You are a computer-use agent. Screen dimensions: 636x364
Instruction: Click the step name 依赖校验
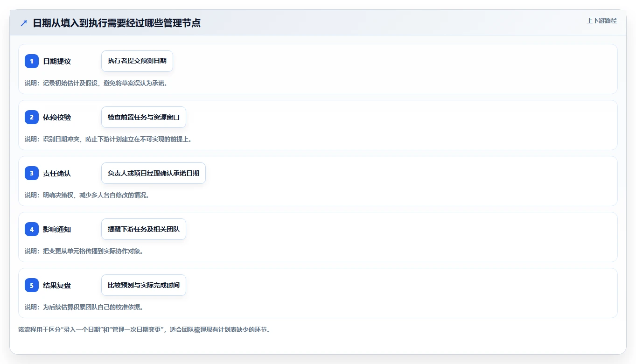(57, 117)
